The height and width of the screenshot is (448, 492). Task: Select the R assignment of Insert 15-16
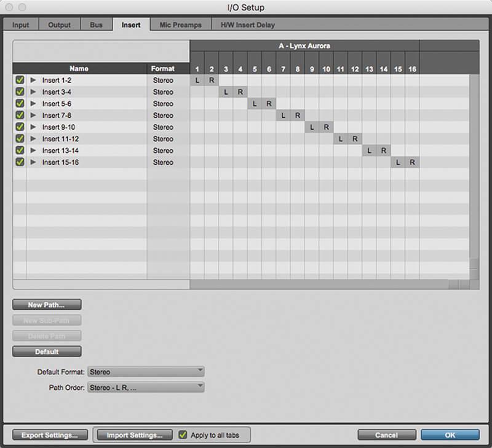pyautogui.click(x=413, y=162)
